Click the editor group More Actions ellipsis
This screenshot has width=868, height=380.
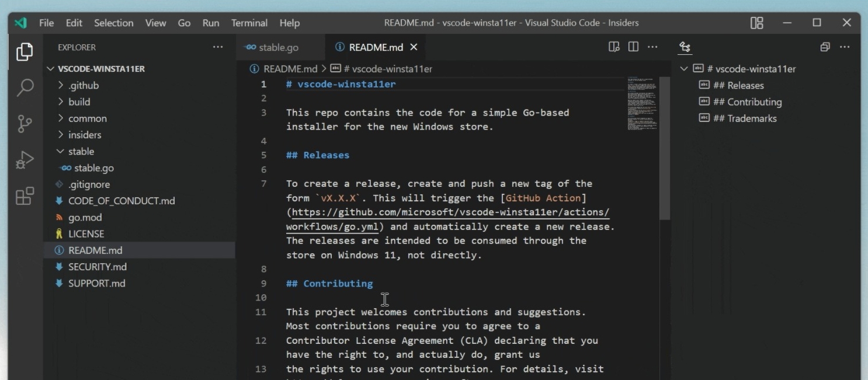pyautogui.click(x=652, y=47)
